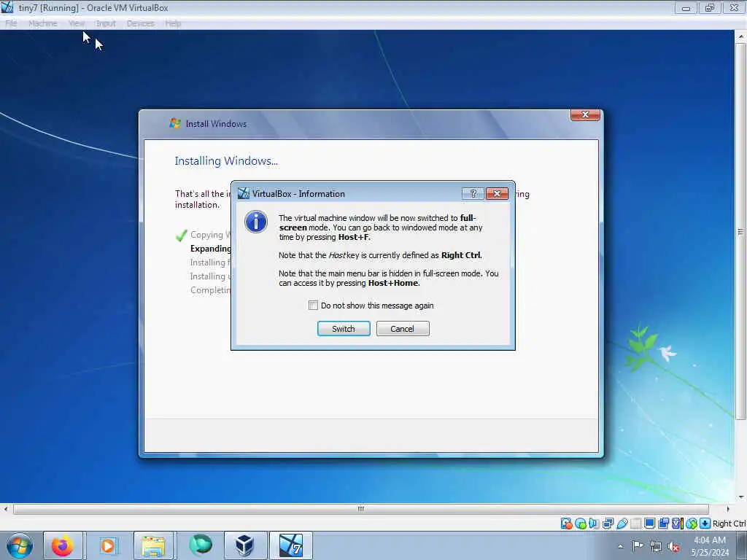Viewport: 747px width, 560px height.
Task: Click the USB devices status icon
Action: point(622,524)
